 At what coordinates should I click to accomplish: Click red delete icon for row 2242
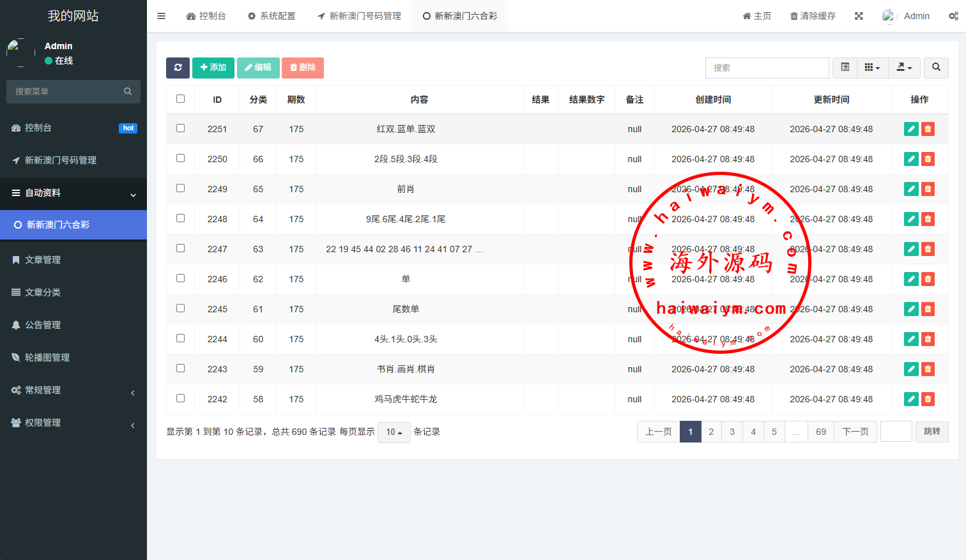point(928,399)
